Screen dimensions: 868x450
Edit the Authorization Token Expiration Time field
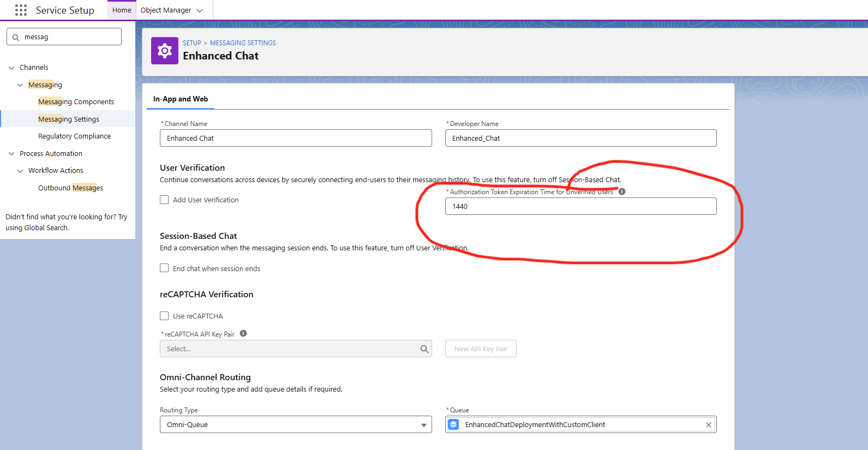point(581,206)
